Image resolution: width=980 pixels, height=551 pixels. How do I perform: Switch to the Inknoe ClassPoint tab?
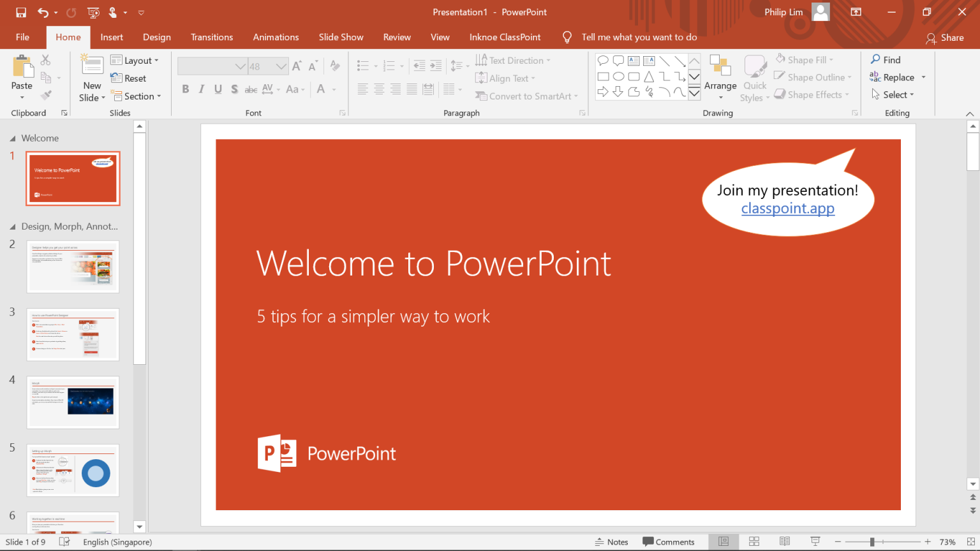(x=505, y=37)
